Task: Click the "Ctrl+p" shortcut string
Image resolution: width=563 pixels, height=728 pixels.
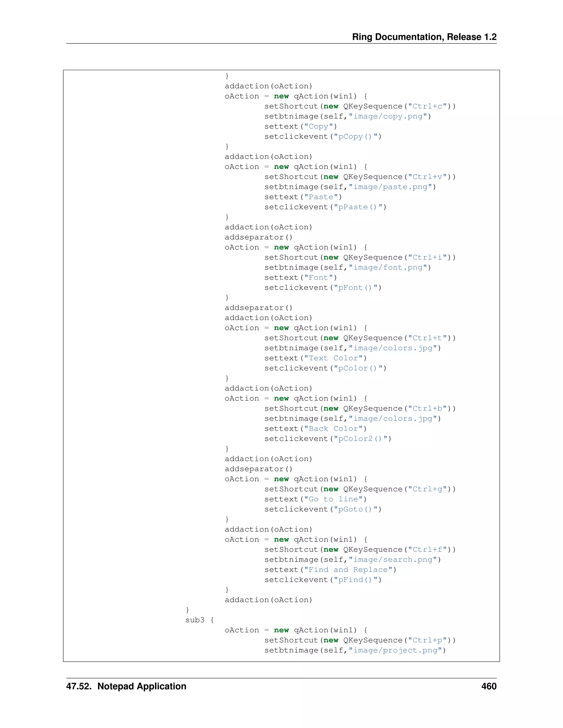Action: click(x=427, y=640)
